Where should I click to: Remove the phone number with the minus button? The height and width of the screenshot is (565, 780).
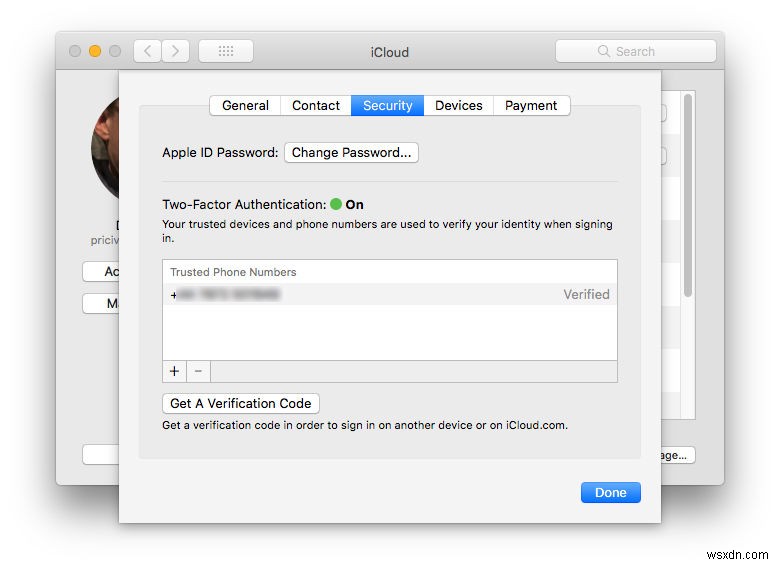coord(198,372)
